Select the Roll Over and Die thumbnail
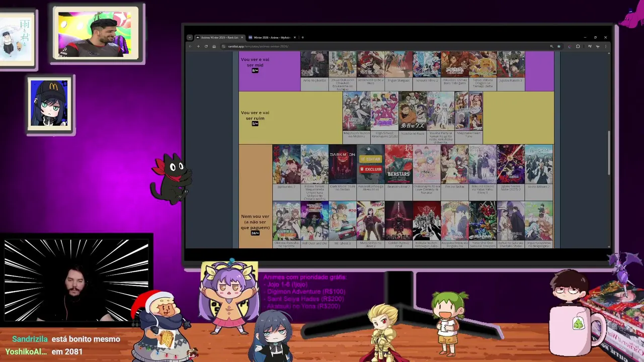This screenshot has width=644, height=362. (x=314, y=221)
